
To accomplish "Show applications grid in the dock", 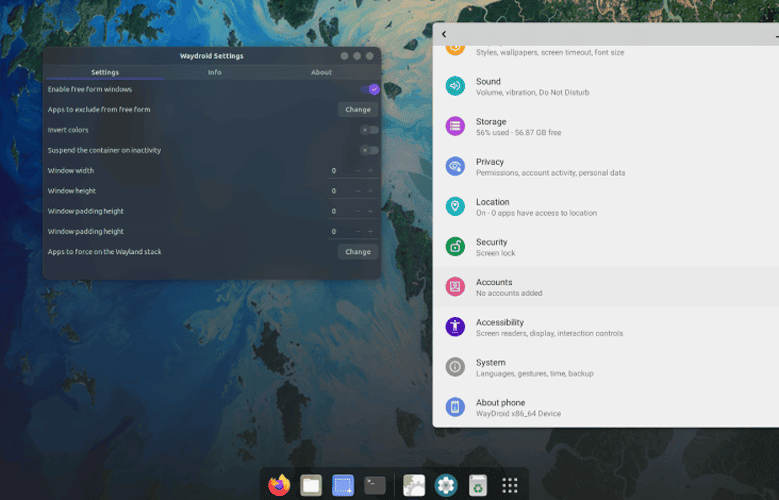I will point(509,485).
